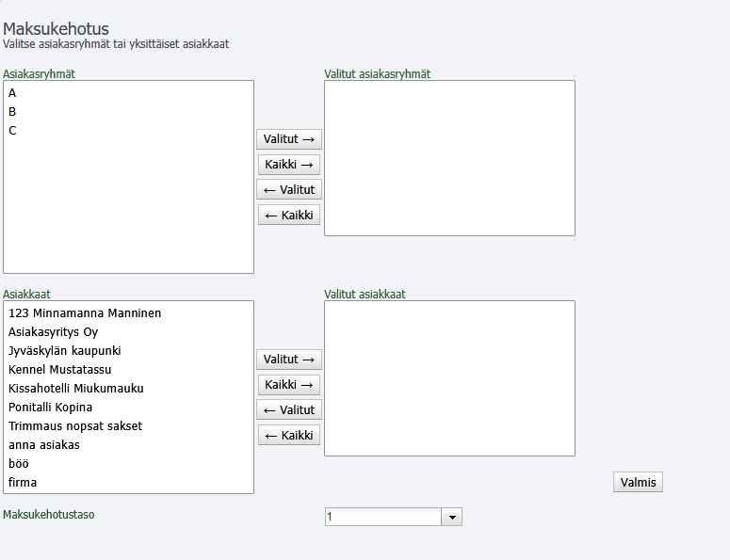The height and width of the screenshot is (560, 730).
Task: Select customer group B in list
Action: pos(128,112)
